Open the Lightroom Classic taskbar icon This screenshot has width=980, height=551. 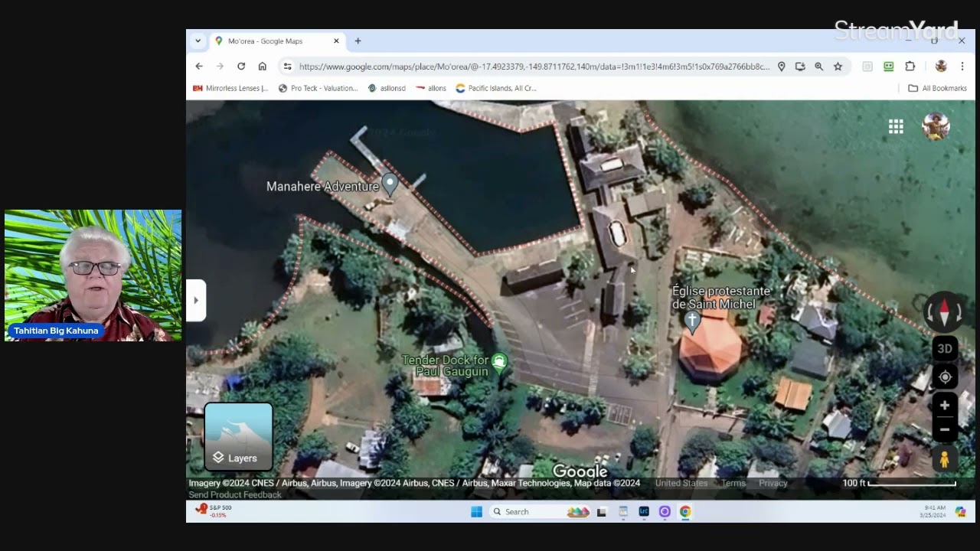pos(644,512)
